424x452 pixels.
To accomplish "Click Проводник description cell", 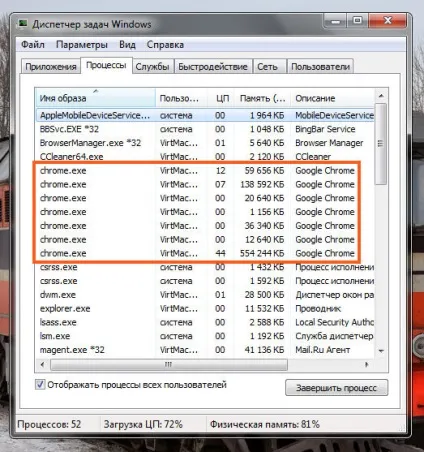I will (318, 309).
